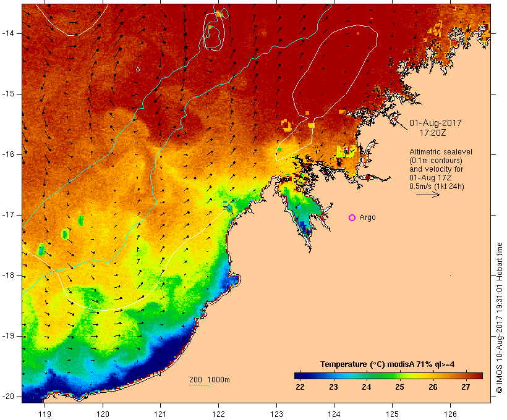Click the magenta Argo float marker
This screenshot has width=507, height=420.
(352, 218)
